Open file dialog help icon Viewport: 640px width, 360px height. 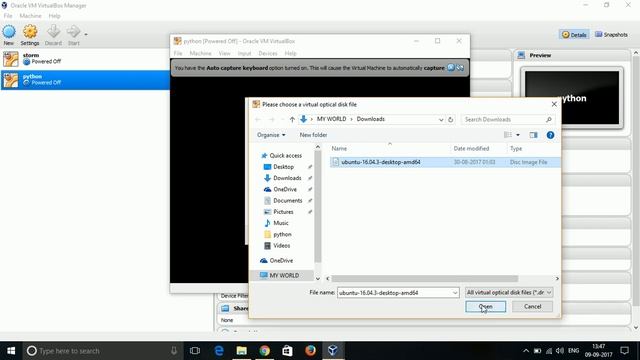click(x=550, y=135)
